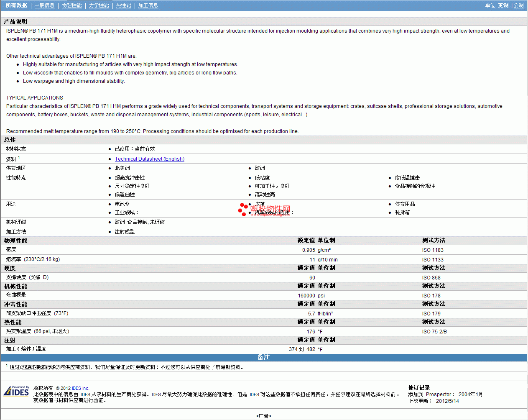Click the 电池盒 usage entry
The height and width of the screenshot is (420, 528).
click(x=122, y=204)
